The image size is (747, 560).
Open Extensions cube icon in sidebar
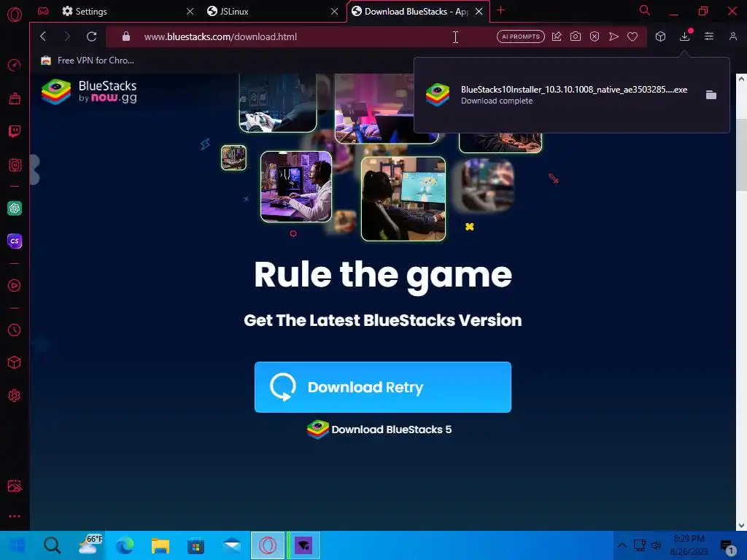15,362
